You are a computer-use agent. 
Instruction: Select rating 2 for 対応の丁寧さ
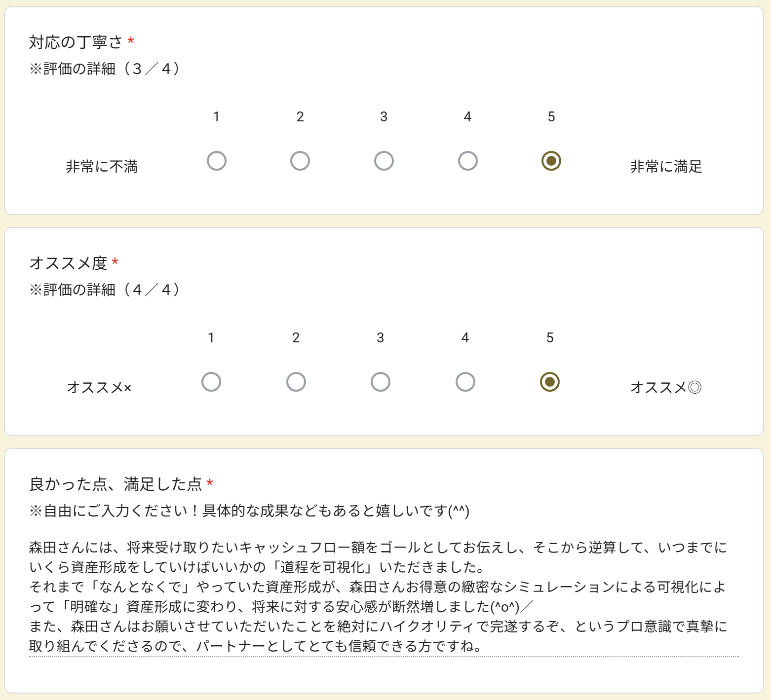tap(300, 161)
